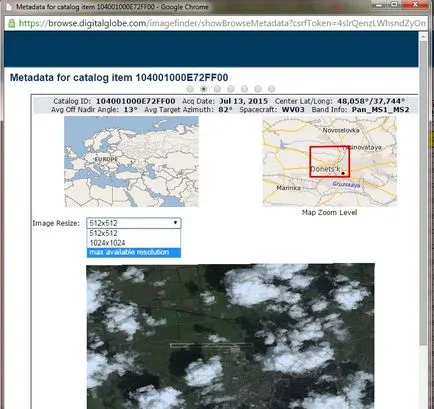Click the scrollbar up arrow
Screen dimensions: 434x409
(x=423, y=37)
